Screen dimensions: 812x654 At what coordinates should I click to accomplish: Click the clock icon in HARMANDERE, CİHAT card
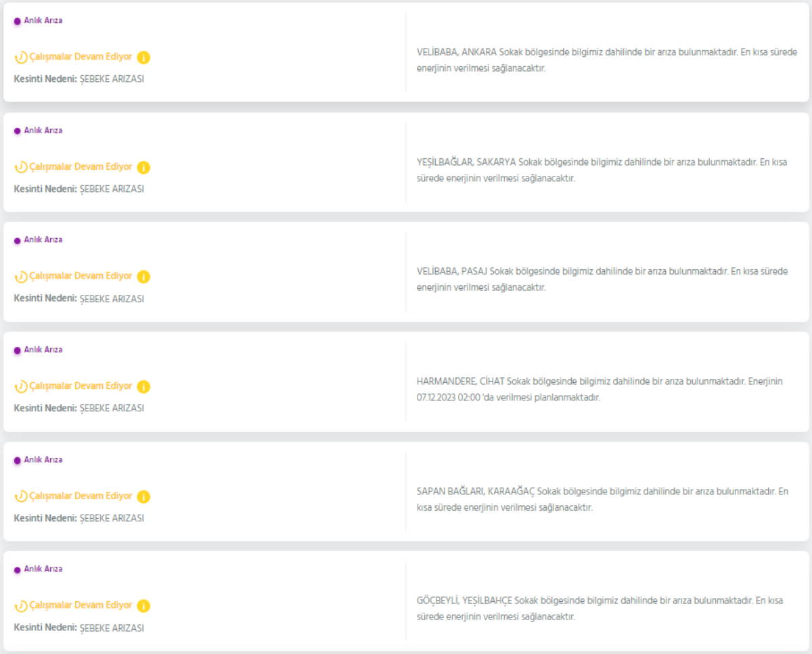point(21,387)
